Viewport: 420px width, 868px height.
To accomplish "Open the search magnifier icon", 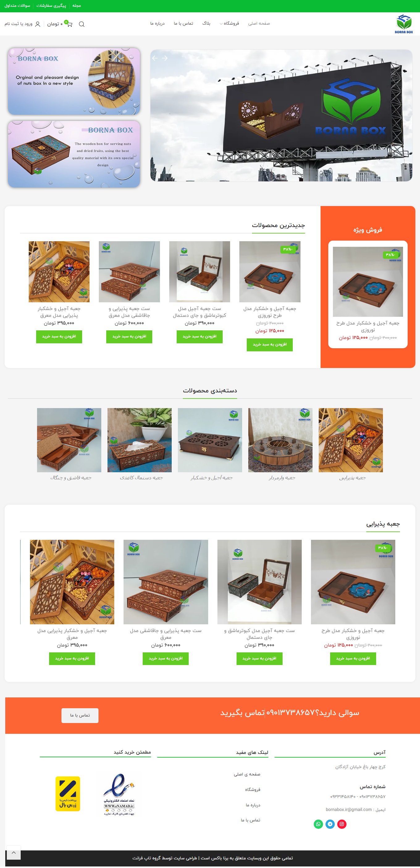I will (82, 24).
